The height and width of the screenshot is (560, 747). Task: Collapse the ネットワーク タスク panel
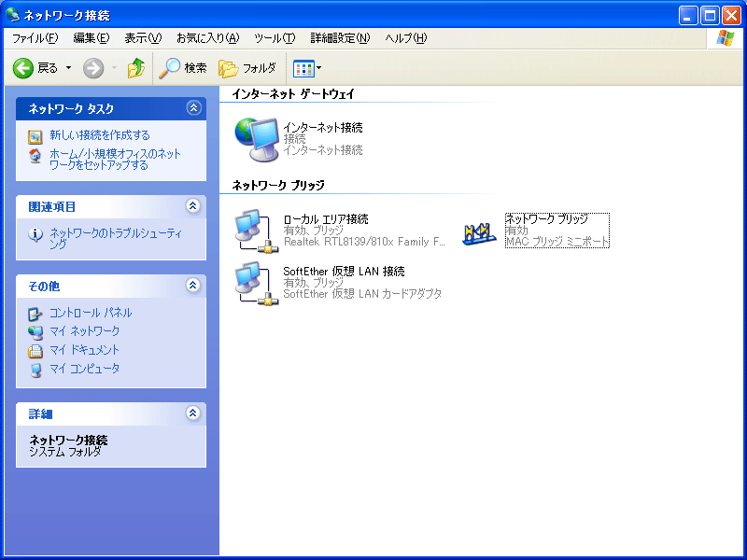(193, 108)
